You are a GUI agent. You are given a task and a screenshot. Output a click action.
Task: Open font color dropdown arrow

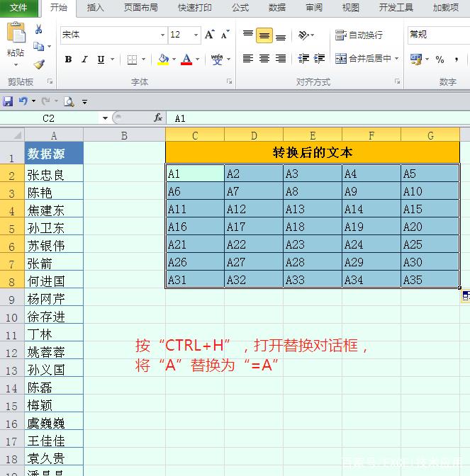(198, 59)
